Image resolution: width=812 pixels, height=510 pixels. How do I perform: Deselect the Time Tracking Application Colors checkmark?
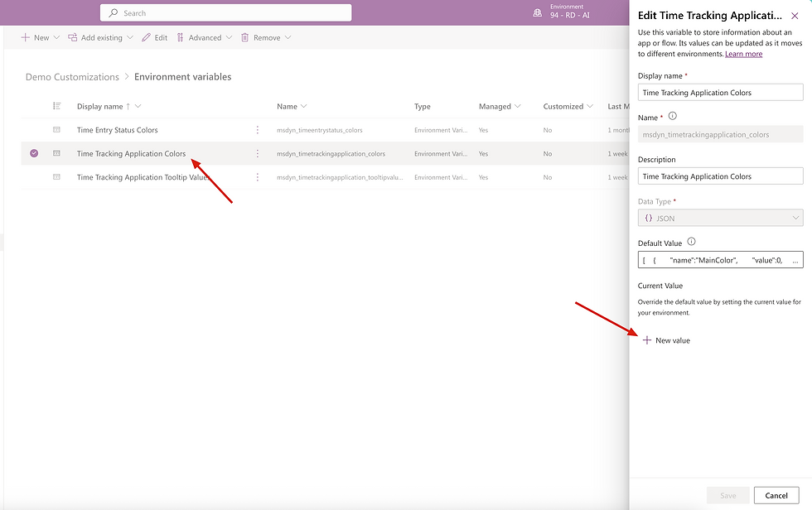point(34,153)
